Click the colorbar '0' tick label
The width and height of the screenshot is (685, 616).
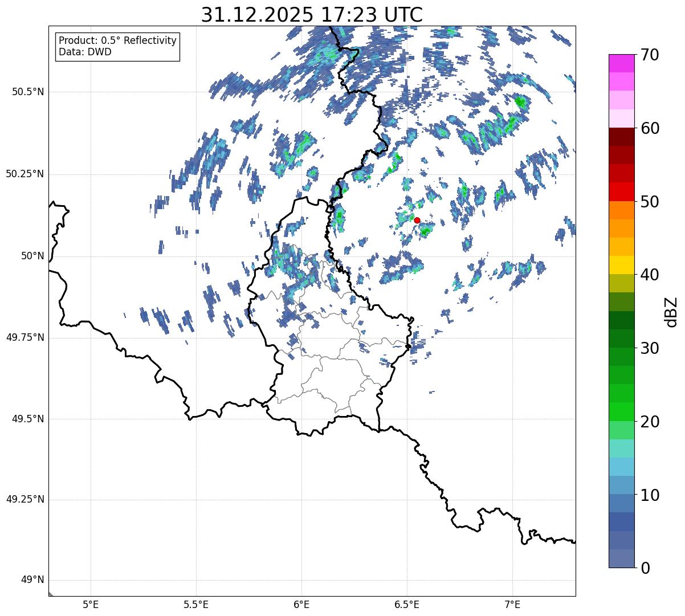tap(645, 568)
